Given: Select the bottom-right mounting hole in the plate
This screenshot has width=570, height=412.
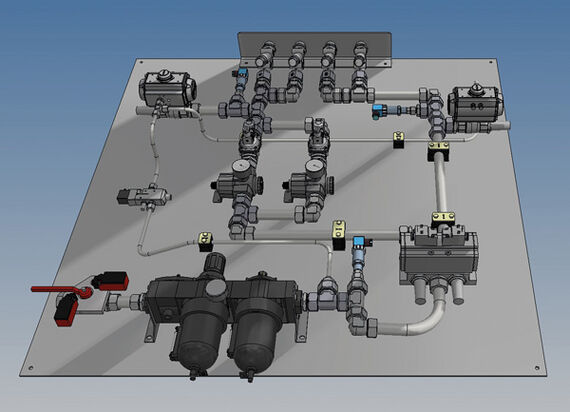Looking at the screenshot, I should coord(537,368).
